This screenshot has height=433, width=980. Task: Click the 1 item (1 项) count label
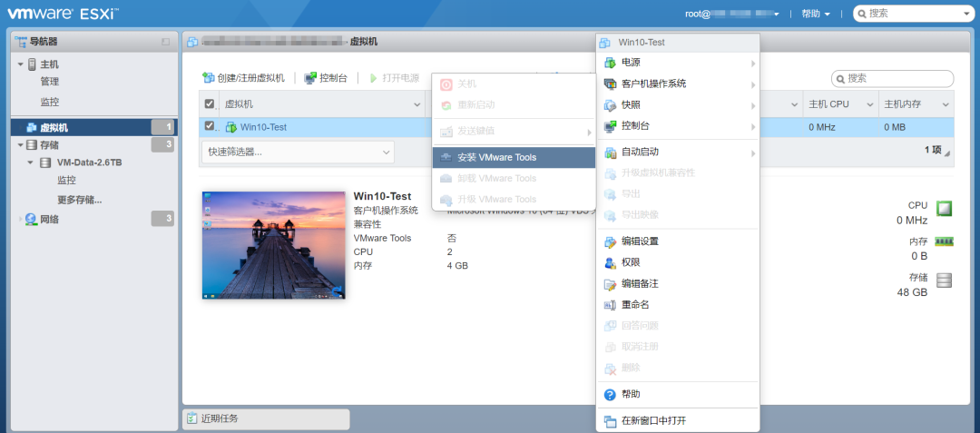933,150
